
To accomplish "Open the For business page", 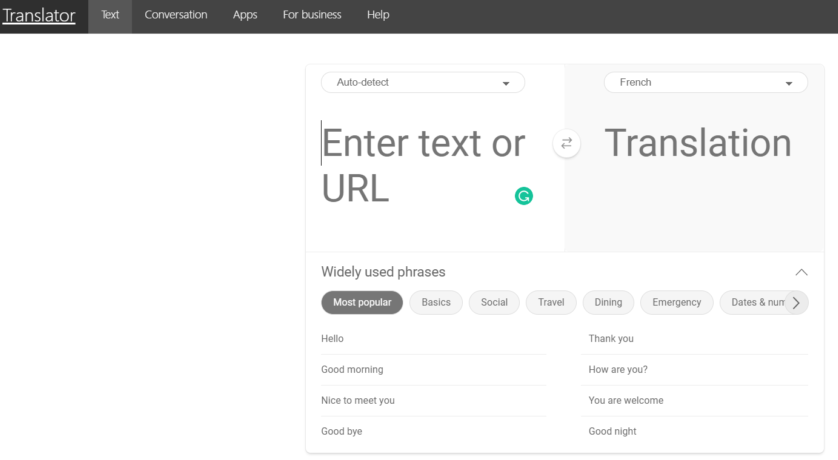I will coord(312,15).
